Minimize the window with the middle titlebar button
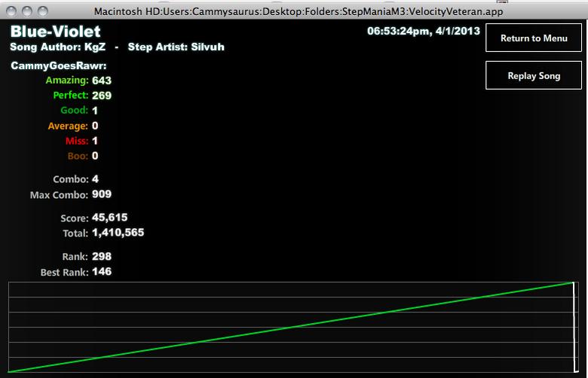The width and height of the screenshot is (588, 378). pos(27,11)
